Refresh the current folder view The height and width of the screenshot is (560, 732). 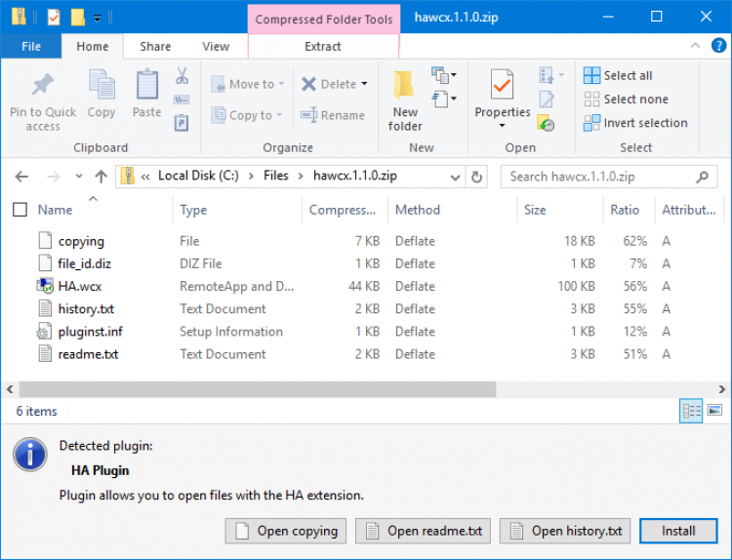477,177
